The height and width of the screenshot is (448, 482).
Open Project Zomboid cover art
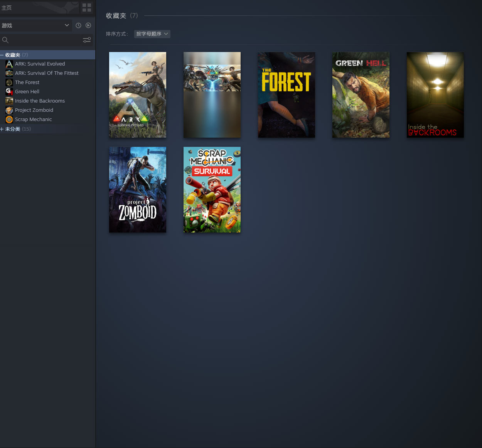tap(138, 190)
